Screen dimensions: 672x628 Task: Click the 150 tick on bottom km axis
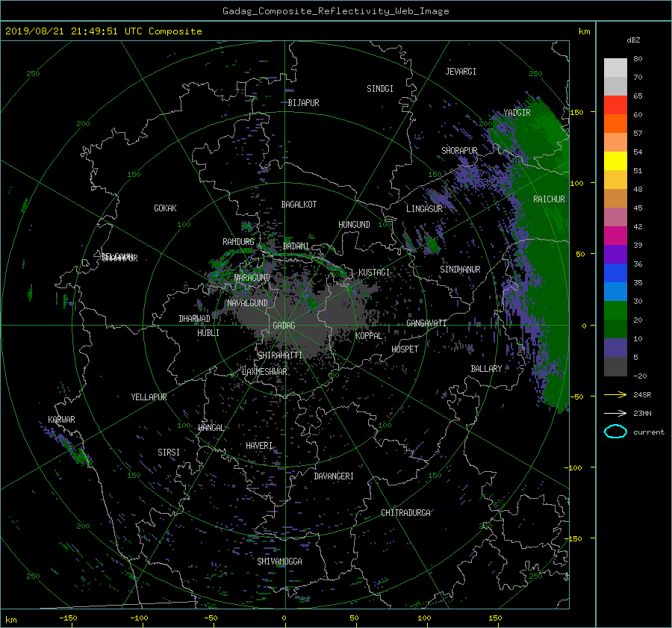coord(495,618)
